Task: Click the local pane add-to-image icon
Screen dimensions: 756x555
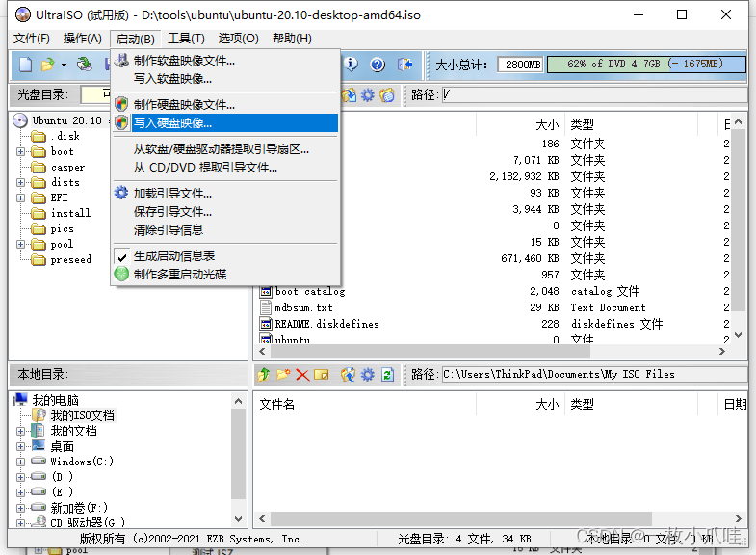Action: [x=348, y=374]
